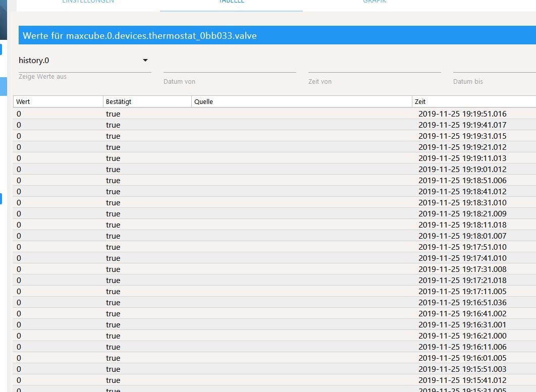
Task: Select timestamp 2019-11-25 19:18:11.018
Action: tap(462, 225)
